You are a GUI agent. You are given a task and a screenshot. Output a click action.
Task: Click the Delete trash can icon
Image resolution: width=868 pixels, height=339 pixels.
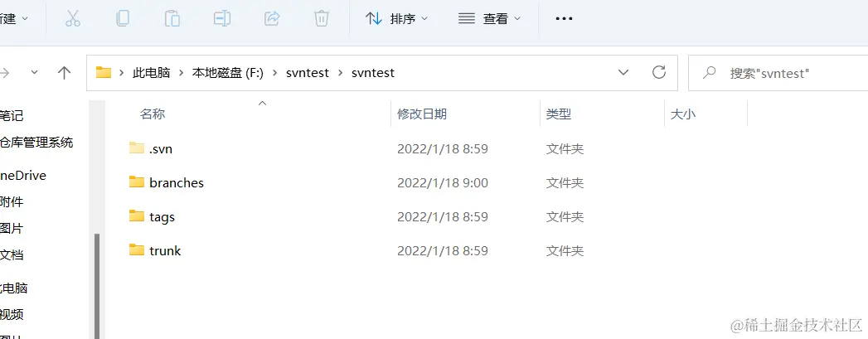(322, 19)
